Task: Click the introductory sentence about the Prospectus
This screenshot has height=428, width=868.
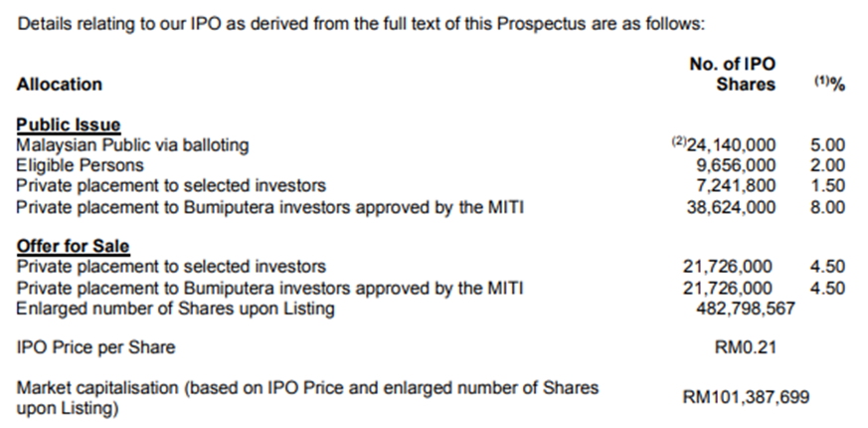Action: 362,23
